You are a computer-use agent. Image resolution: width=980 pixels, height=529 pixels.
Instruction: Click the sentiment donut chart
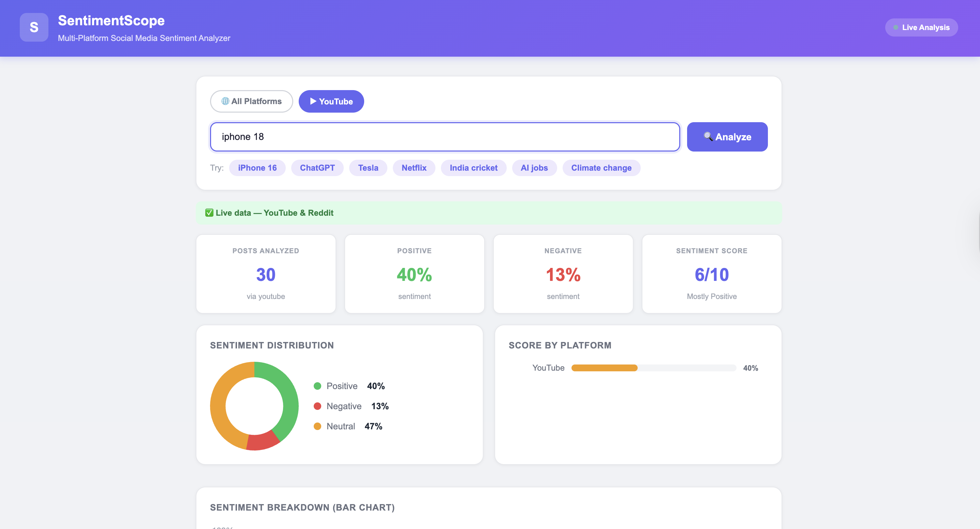click(254, 406)
